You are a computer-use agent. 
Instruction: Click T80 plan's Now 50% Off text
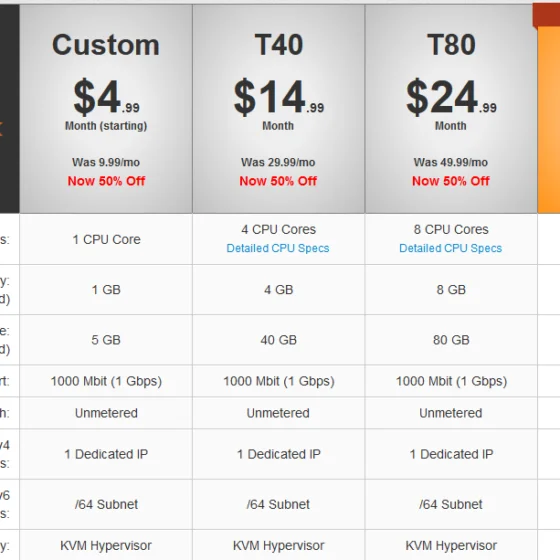point(450,181)
